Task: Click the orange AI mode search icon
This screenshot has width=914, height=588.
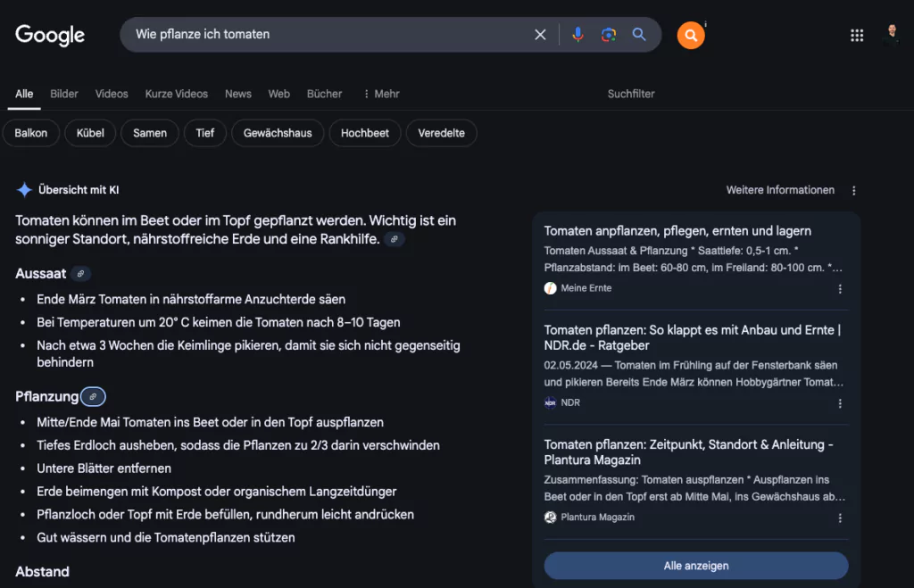Action: (692, 34)
